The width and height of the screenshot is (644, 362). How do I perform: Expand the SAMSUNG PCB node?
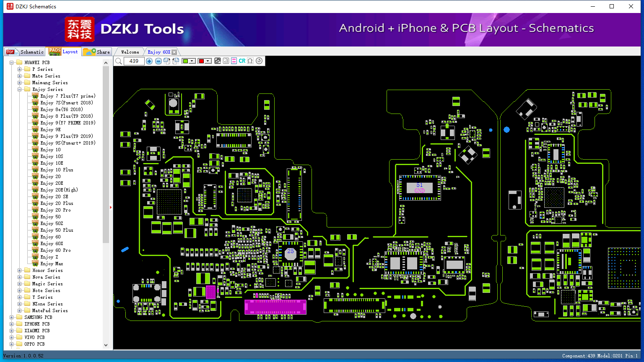coord(11,317)
